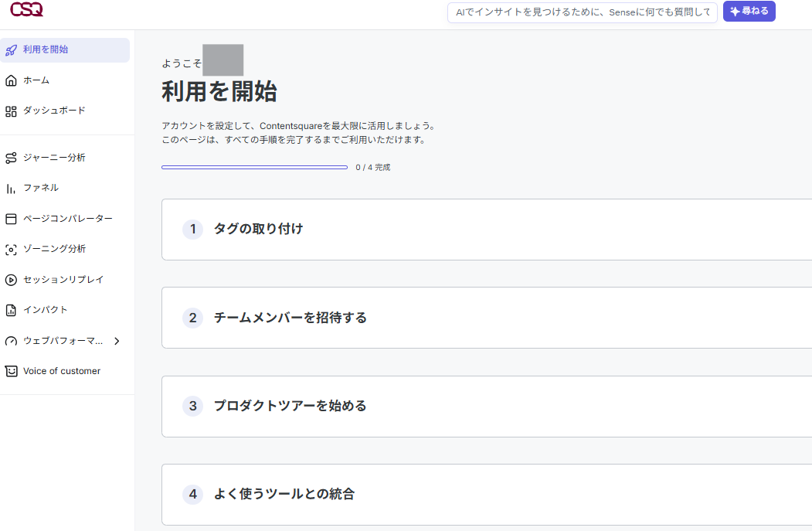Click the ファネル bar chart icon
812x531 pixels.
click(x=11, y=189)
